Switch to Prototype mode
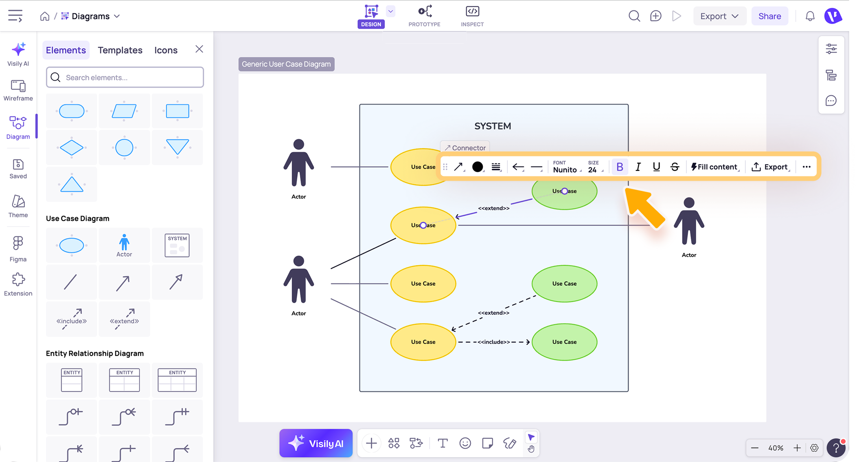This screenshot has height=462, width=868. 424,16
